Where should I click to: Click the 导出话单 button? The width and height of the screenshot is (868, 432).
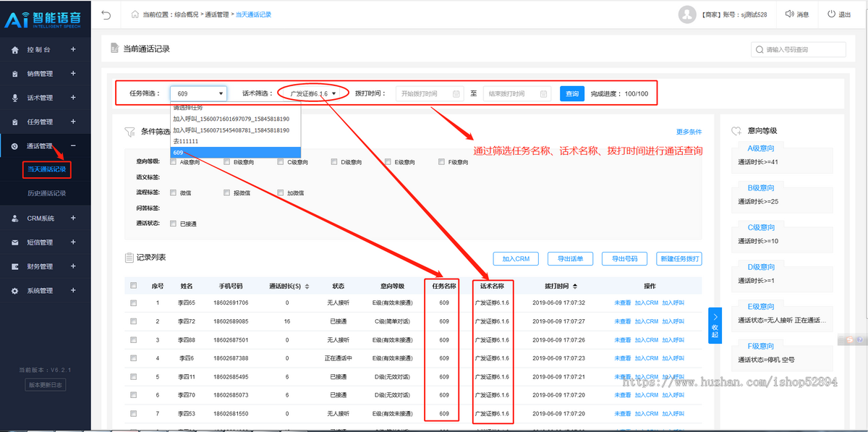(570, 259)
